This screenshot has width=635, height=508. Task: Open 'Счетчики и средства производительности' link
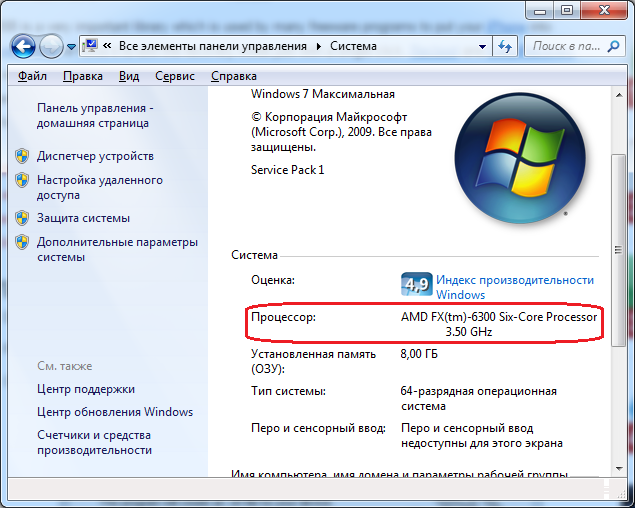[x=94, y=442]
